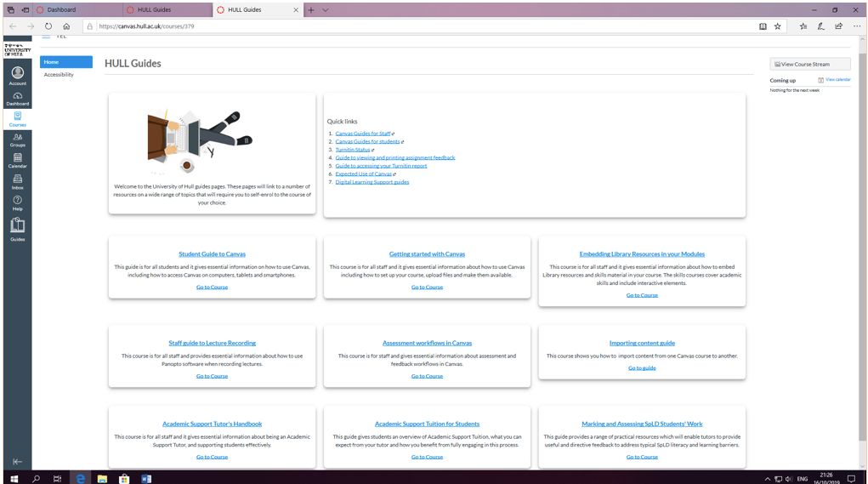Screen dimensions: 868x484
Task: Click Go to guide under Importing content
Action: click(x=642, y=368)
